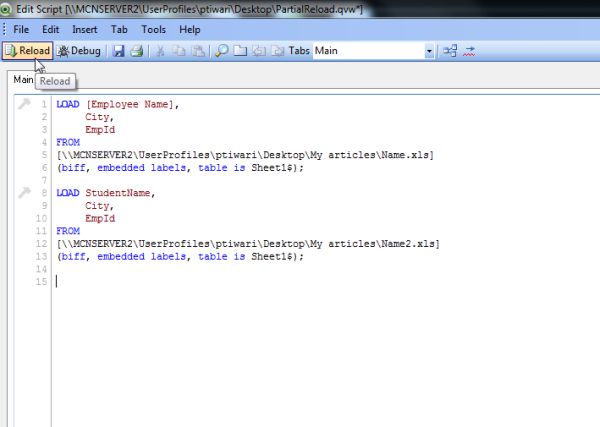Viewport: 600px width, 427px height.
Task: Open Table Viewer structure icon
Action: coord(450,51)
